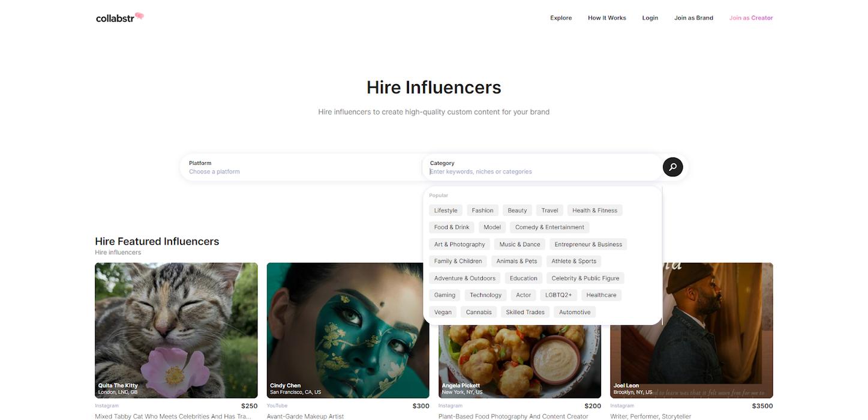
Task: Go to How It Works page
Action: [606, 18]
